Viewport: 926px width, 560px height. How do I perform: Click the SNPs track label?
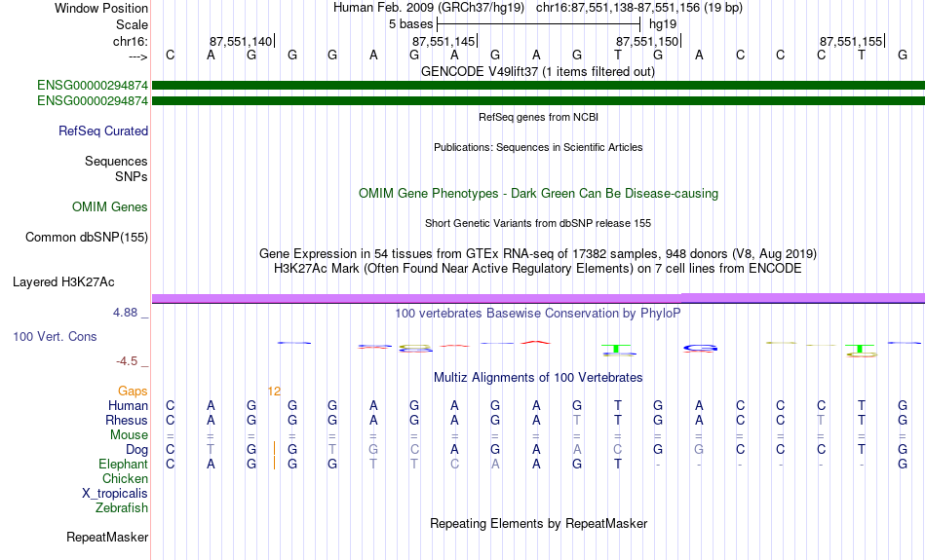coord(132,176)
